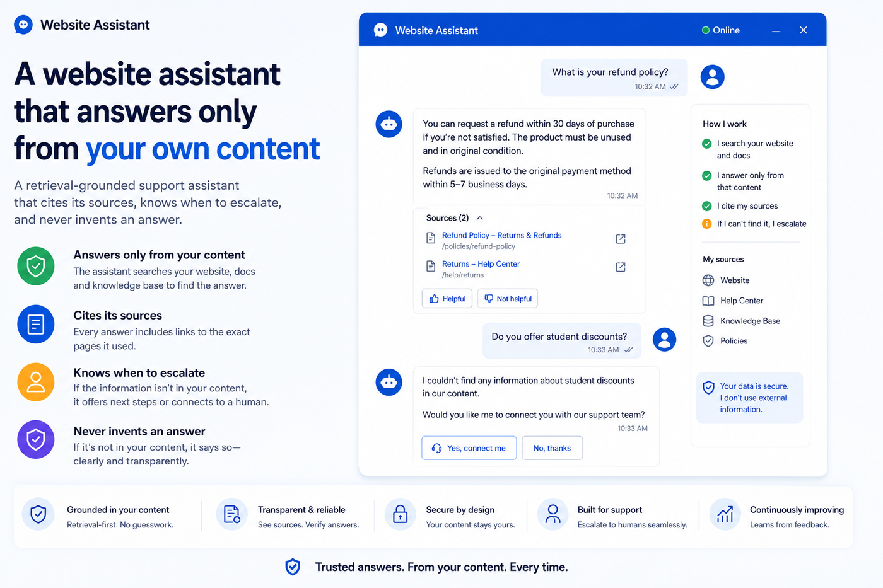Viewport: 883px width, 588px height.
Task: Click the Website Assistant logo icon at top left
Action: (23, 25)
